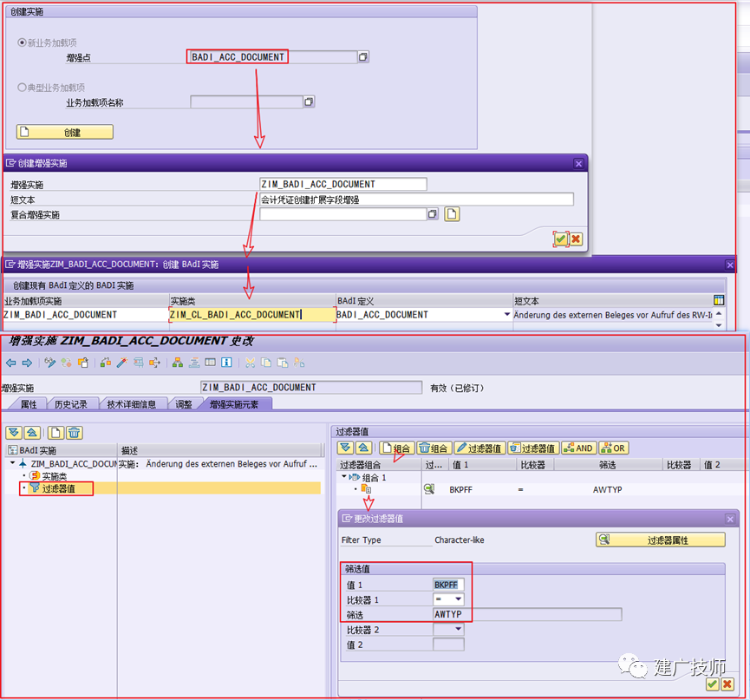Click the scissors cut icon

tap(250, 363)
